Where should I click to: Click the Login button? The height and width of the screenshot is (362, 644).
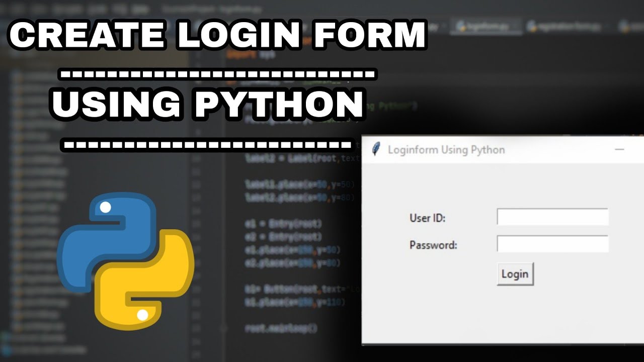pyautogui.click(x=515, y=274)
